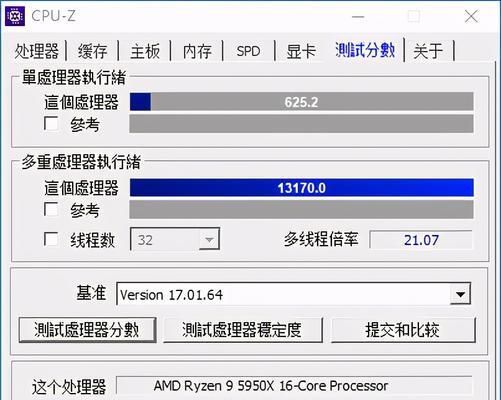
Task: Enable the multi-thread 參考 reference checkbox
Action: pyautogui.click(x=51, y=209)
